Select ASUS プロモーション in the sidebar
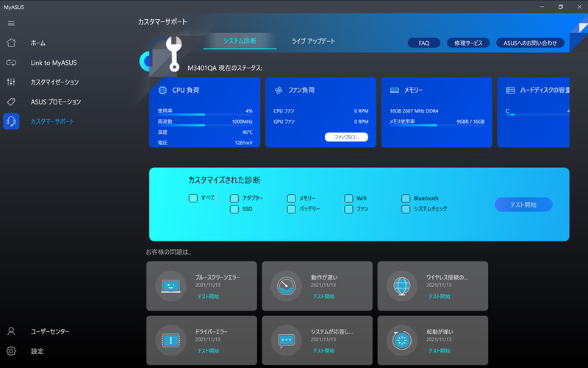This screenshot has height=368, width=588. 56,102
